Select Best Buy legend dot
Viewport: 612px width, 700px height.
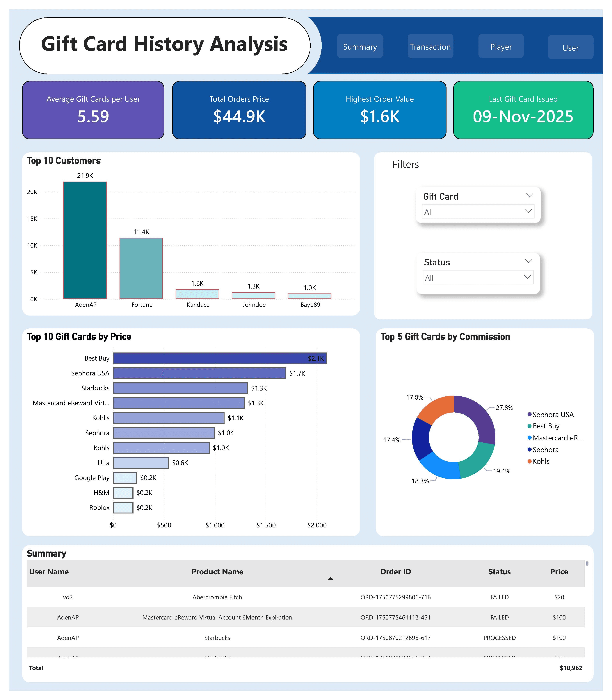(529, 426)
